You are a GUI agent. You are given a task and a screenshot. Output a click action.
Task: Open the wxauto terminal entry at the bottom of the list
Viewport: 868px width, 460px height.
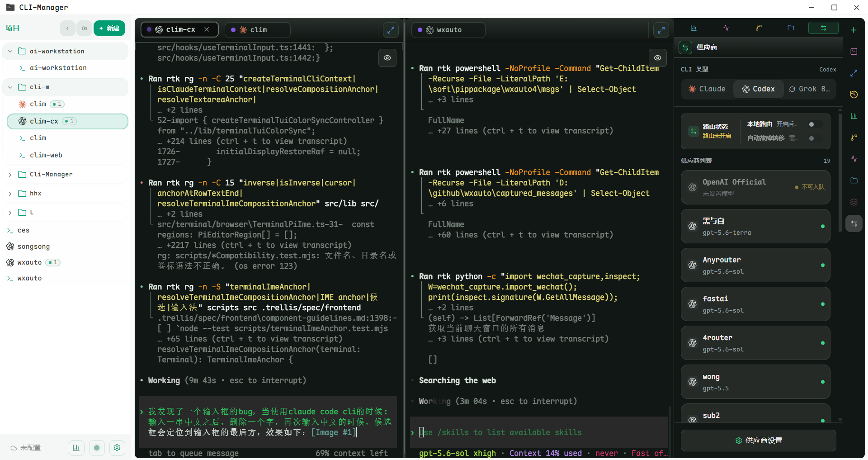66,278
